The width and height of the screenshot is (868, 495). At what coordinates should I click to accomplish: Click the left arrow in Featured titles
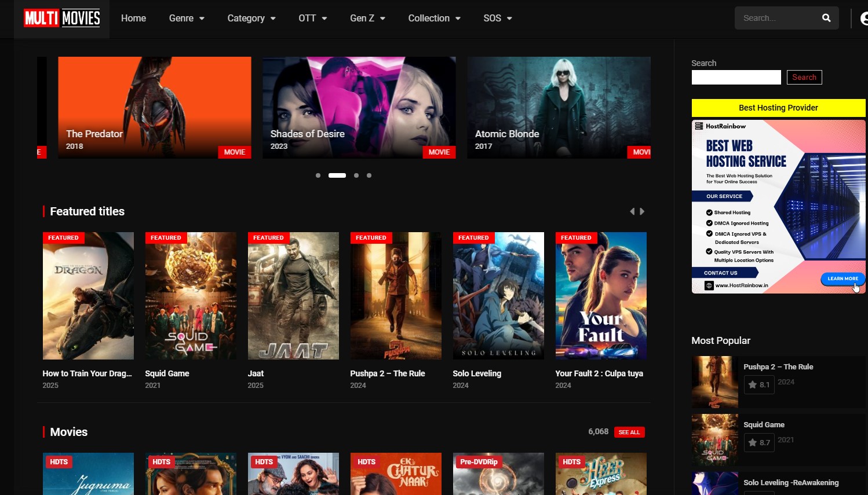pos(632,211)
